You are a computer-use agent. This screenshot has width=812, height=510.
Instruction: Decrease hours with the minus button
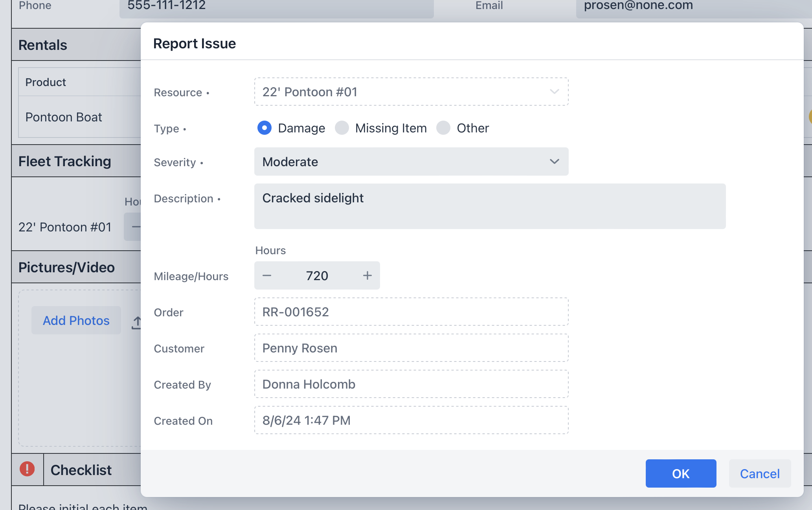click(x=267, y=275)
